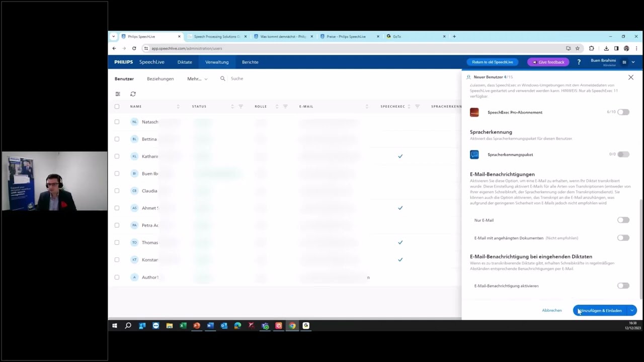Click the Philips SpeechLive logo

click(139, 62)
